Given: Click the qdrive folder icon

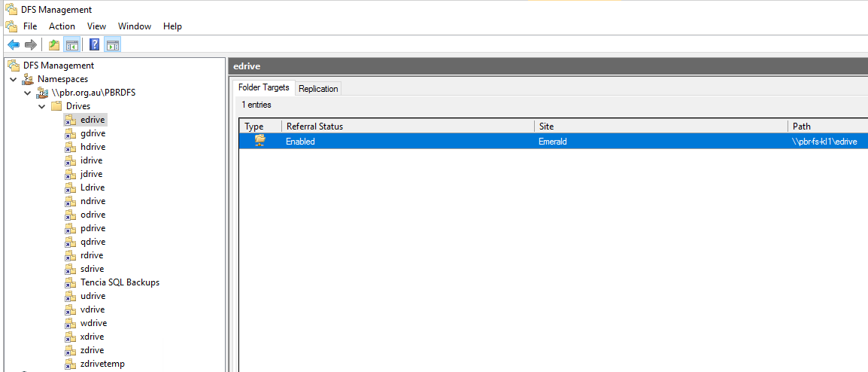Looking at the screenshot, I should 70,242.
